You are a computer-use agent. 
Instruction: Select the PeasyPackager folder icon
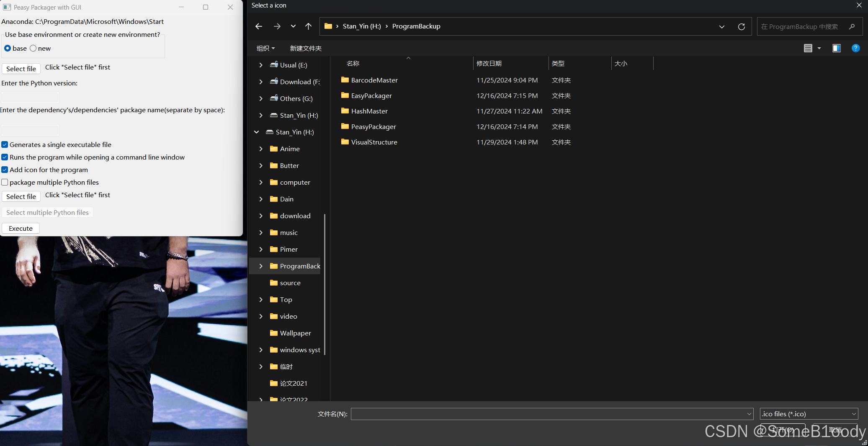click(x=345, y=126)
